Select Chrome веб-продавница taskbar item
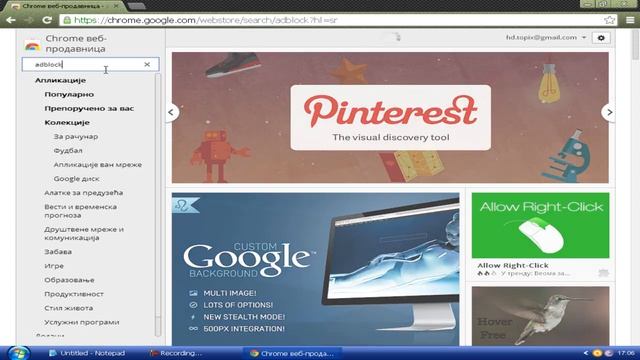Viewport: 640px width, 360px height. coord(292,353)
